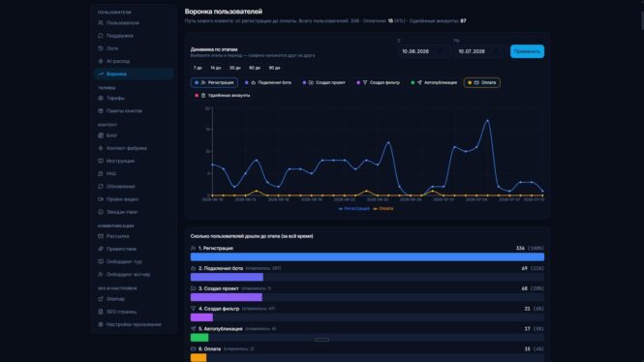Open the Тарифы sidebar icon
Image resolution: width=644 pixels, height=362 pixels.
[101, 98]
